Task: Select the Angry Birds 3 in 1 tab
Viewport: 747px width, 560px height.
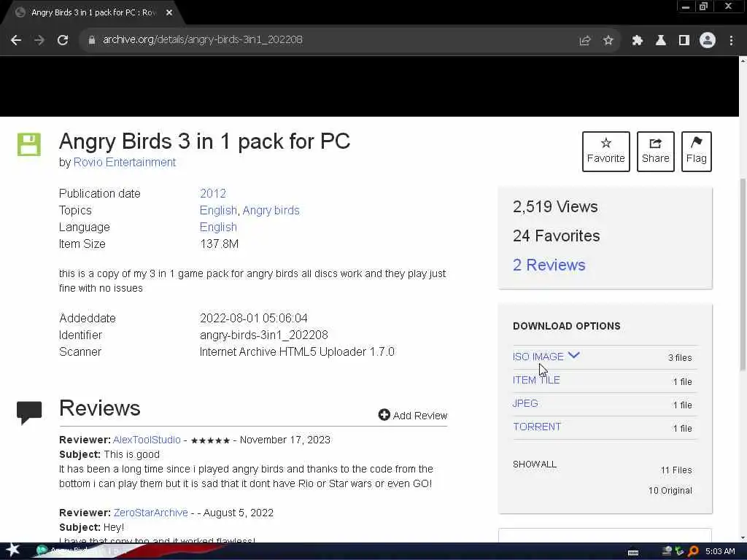Action: point(93,13)
